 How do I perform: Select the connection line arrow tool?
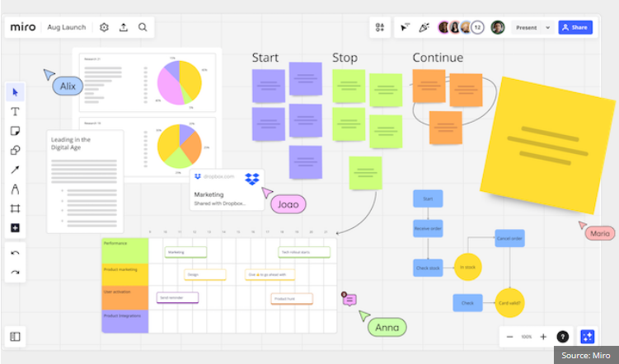pyautogui.click(x=15, y=170)
